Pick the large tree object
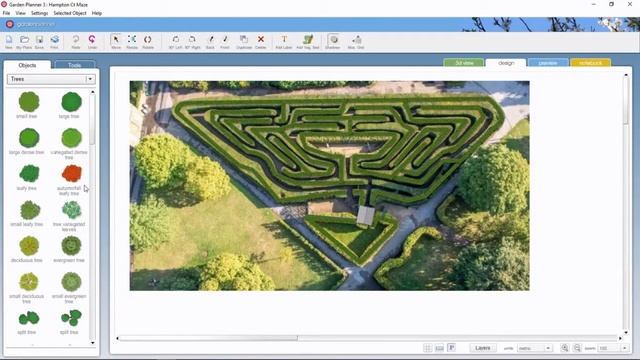The height and width of the screenshot is (360, 640). pyautogui.click(x=71, y=102)
